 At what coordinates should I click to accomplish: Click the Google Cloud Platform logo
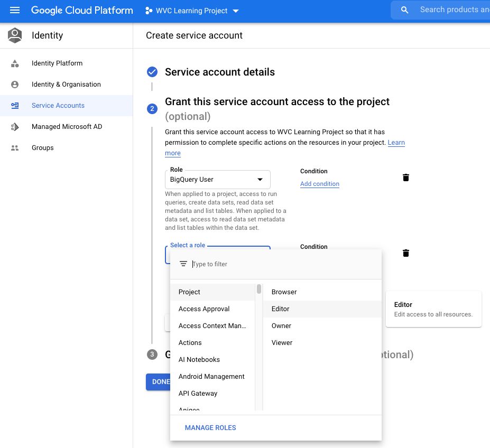82,10
